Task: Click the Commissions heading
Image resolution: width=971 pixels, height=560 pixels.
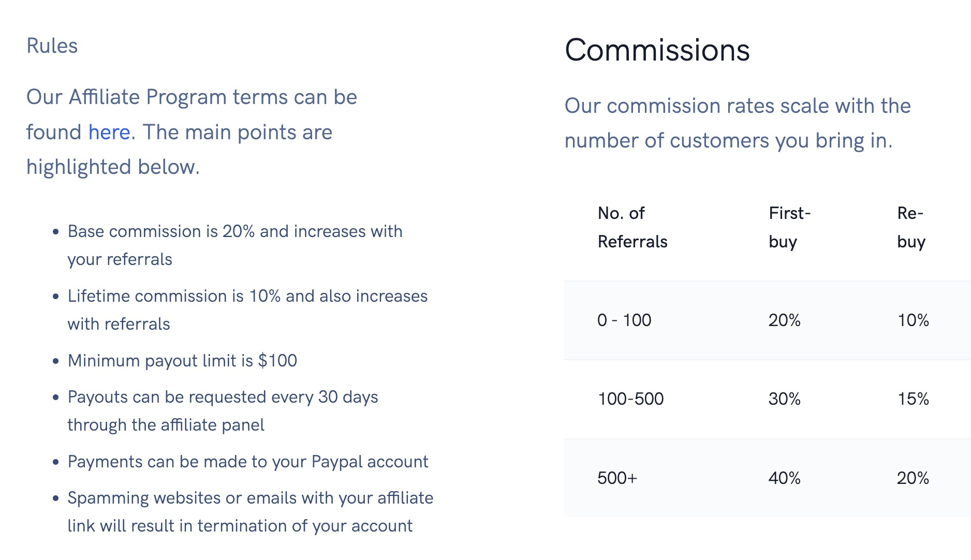Action: tap(657, 50)
